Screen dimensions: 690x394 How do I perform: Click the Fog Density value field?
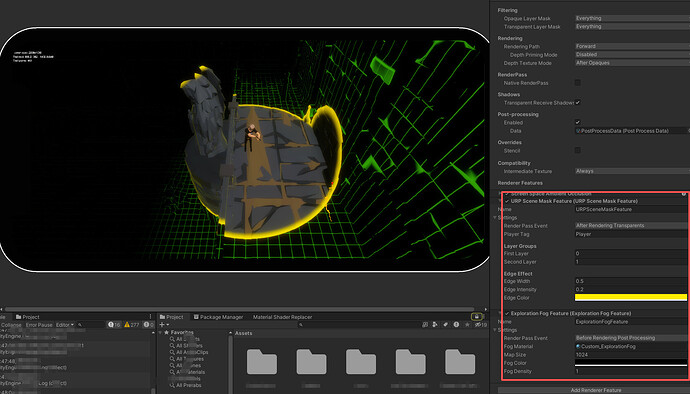click(x=631, y=372)
